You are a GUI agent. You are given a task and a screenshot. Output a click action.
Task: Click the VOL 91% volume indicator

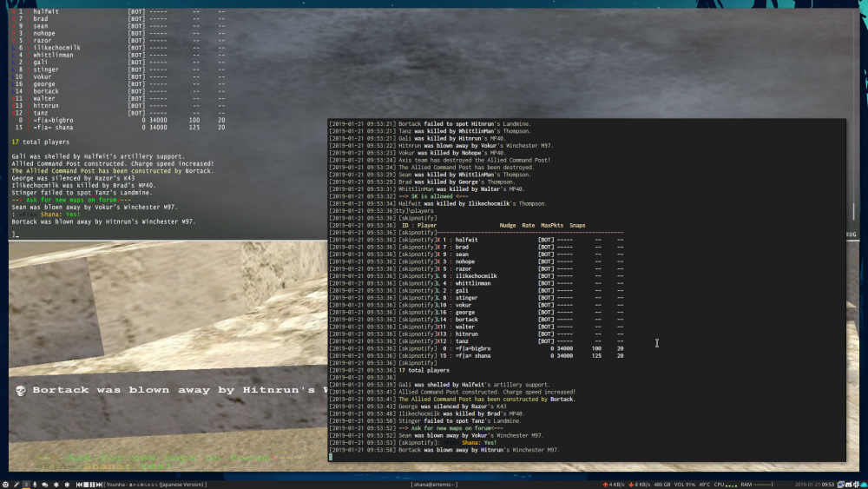[x=685, y=485]
